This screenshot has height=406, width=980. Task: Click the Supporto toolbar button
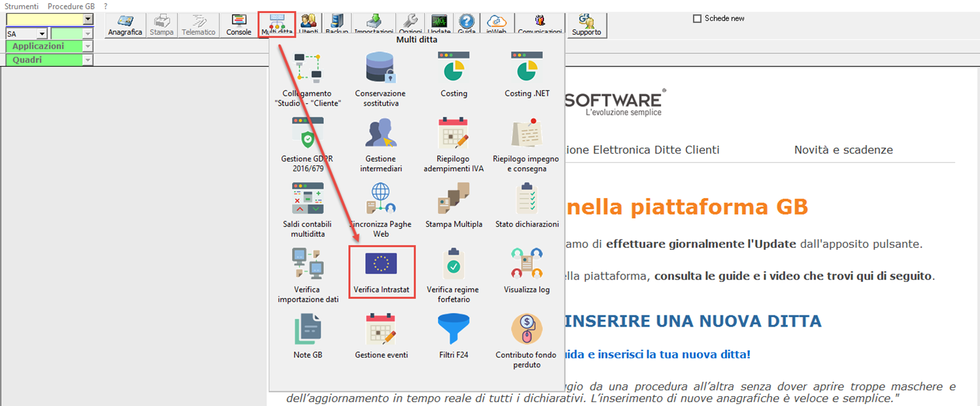[x=586, y=25]
